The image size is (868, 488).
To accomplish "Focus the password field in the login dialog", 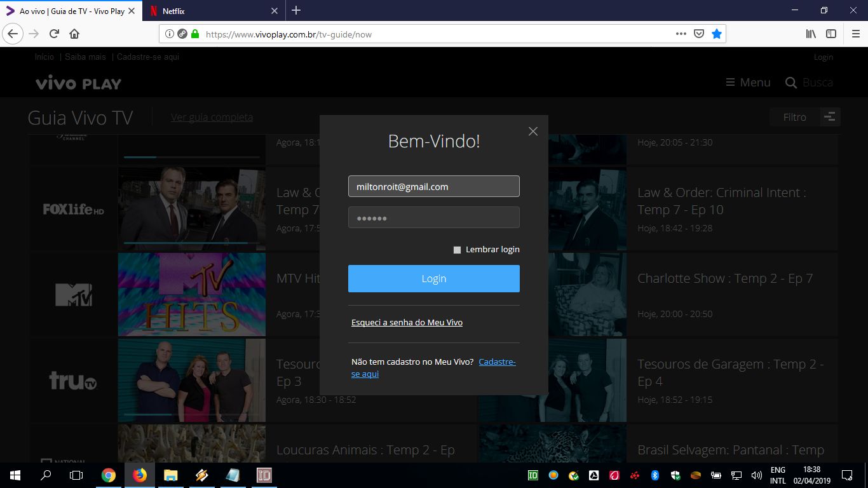I will pyautogui.click(x=434, y=217).
